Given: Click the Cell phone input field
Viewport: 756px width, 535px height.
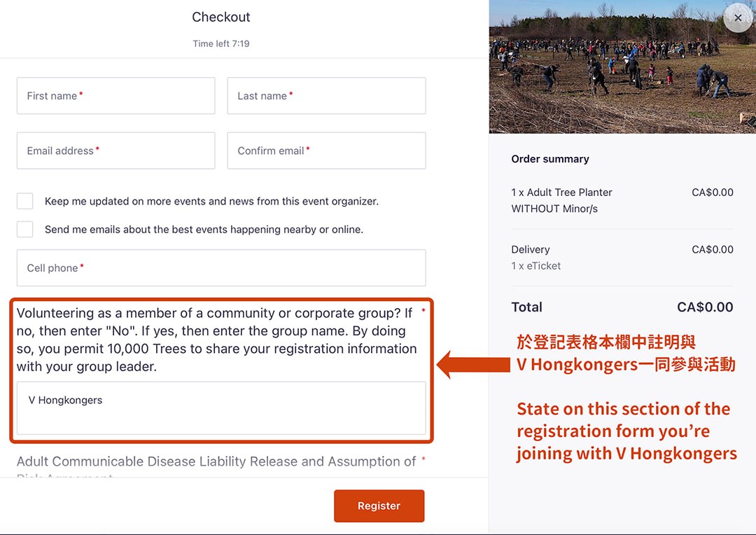Looking at the screenshot, I should pyautogui.click(x=221, y=267).
